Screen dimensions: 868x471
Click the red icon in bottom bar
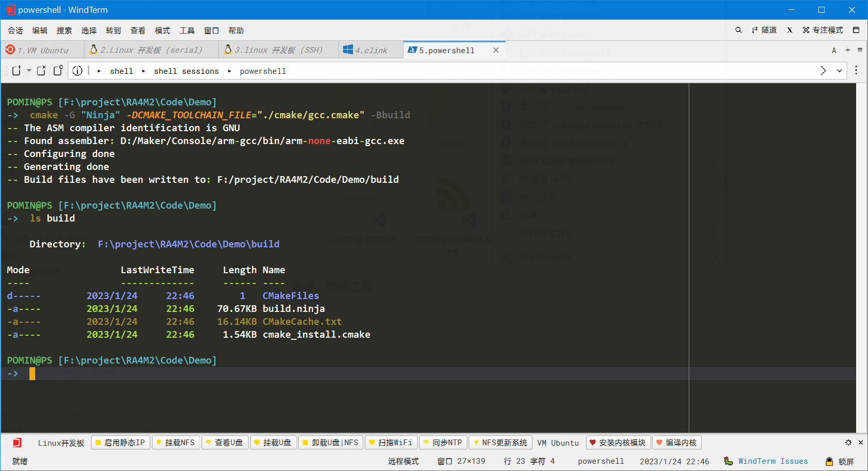point(17,443)
